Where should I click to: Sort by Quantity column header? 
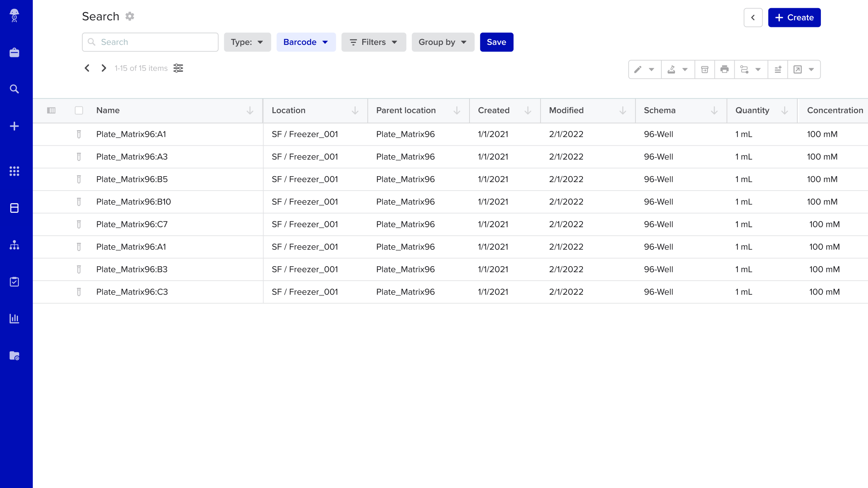coord(762,111)
